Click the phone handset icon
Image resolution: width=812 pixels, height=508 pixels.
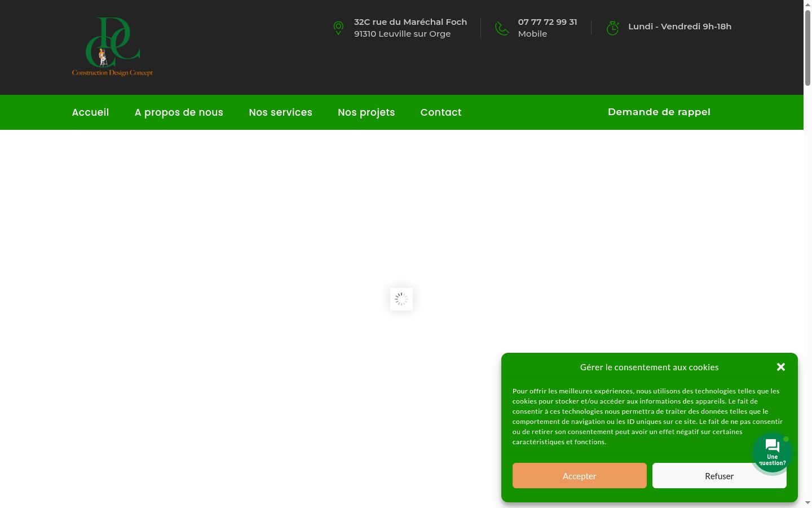click(502, 28)
